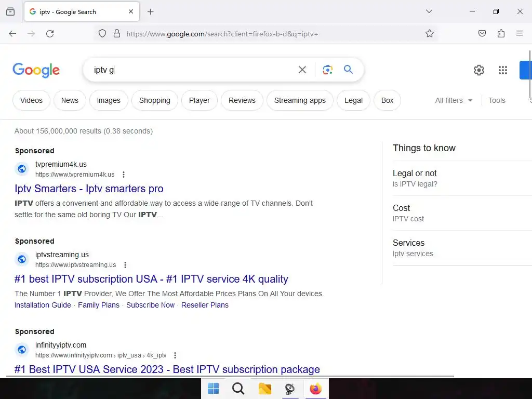Click iptvstreaming.us URL text
The width and height of the screenshot is (532, 399).
click(76, 265)
